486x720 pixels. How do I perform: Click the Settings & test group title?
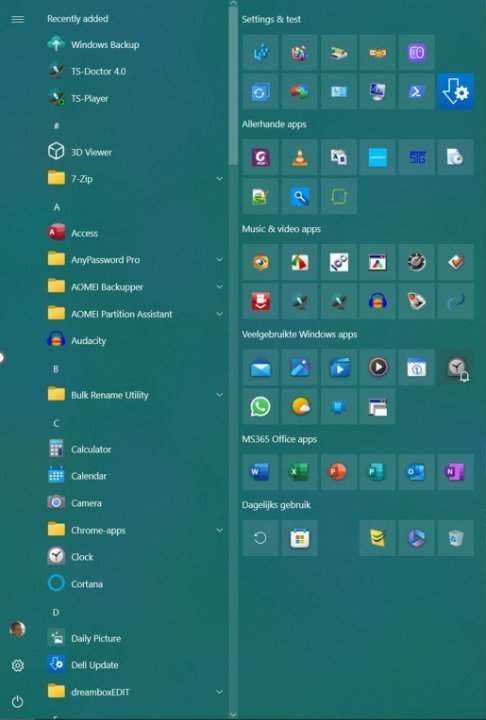coord(271,19)
